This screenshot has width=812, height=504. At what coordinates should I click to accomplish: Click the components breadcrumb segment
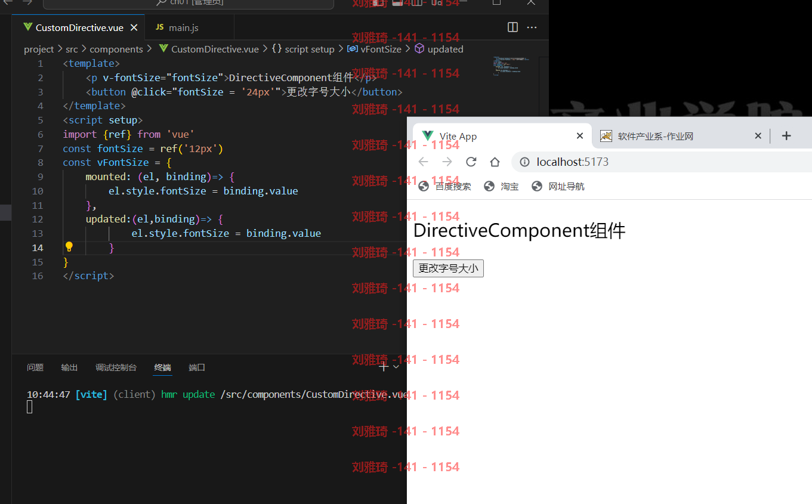point(116,49)
